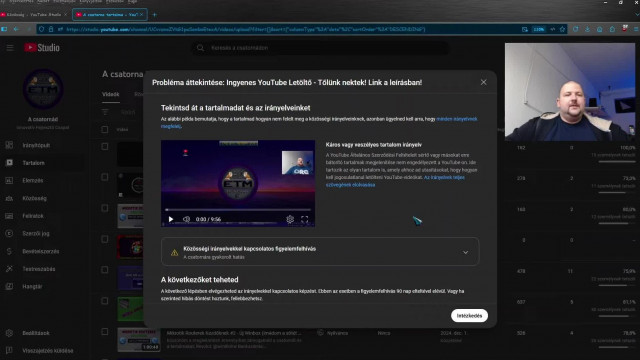Click the Irányítópult dashboard icon
The height and width of the screenshot is (360, 640).
9,145
